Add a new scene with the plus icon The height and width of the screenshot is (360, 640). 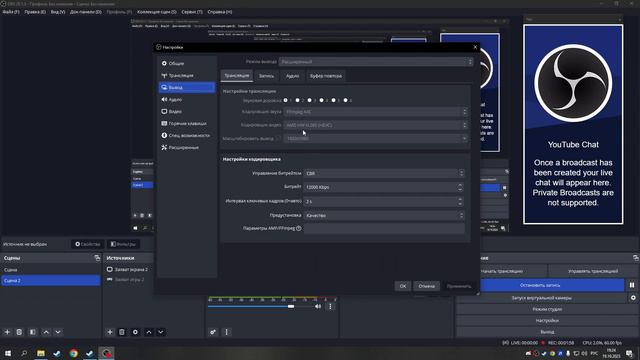(x=7, y=332)
